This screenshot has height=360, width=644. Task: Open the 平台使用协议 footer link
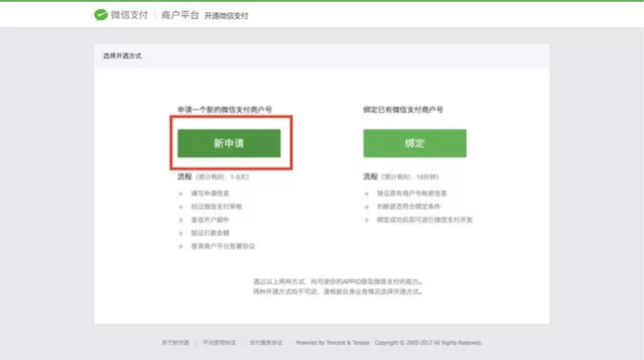(220, 342)
